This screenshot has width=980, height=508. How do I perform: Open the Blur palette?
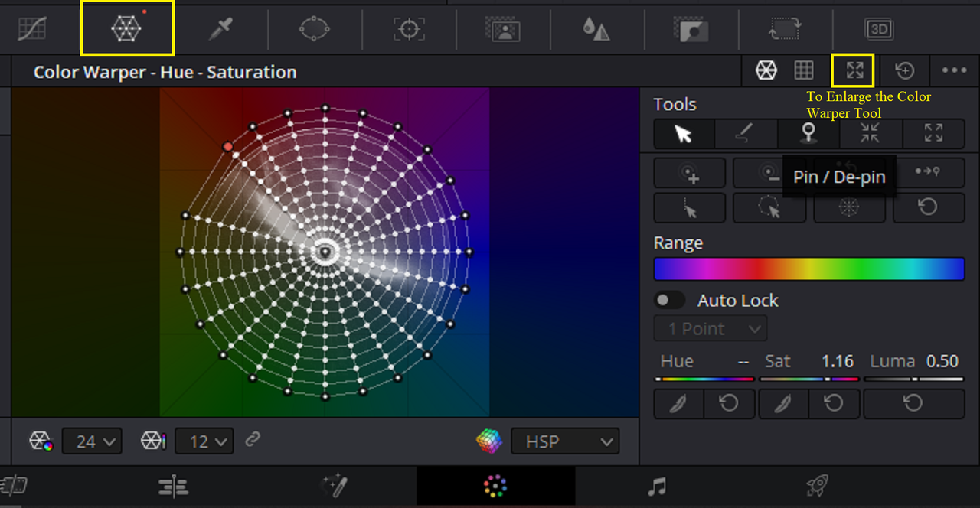[596, 29]
